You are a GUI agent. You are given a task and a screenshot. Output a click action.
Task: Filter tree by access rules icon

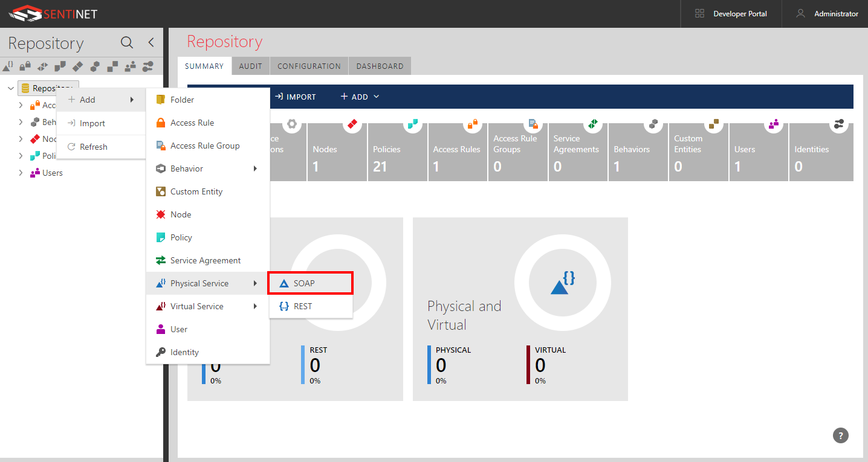pos(25,66)
